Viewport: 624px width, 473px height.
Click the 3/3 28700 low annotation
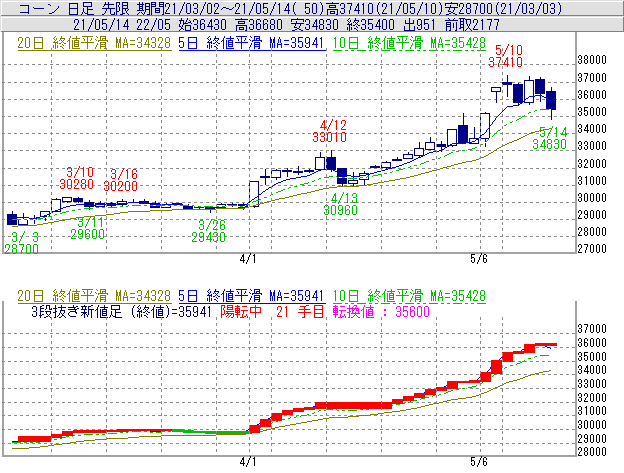pyautogui.click(x=22, y=243)
